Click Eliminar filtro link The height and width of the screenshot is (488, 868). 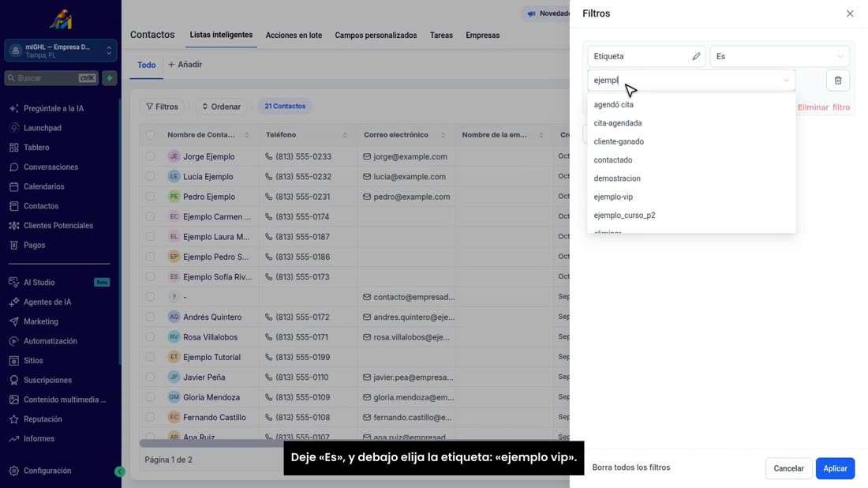coord(824,107)
